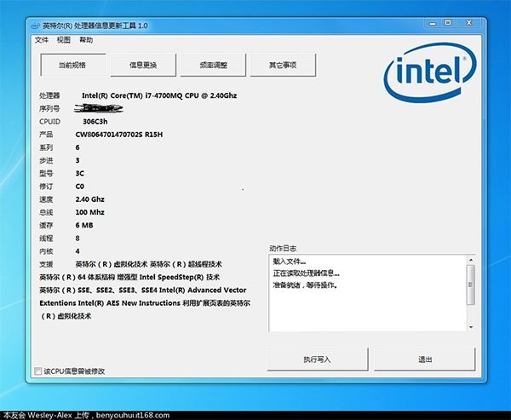Click the model value 3C
Screen dimensions: 511x420
click(x=80, y=174)
